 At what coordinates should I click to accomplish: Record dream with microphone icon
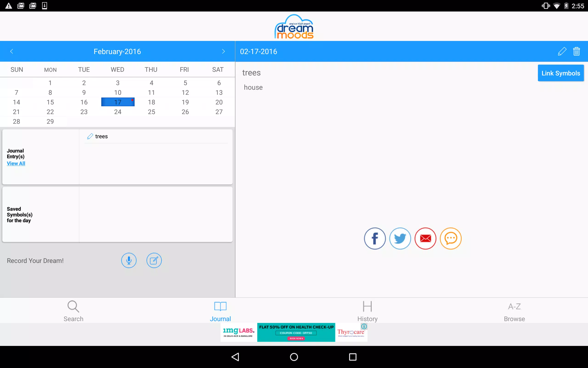click(129, 260)
